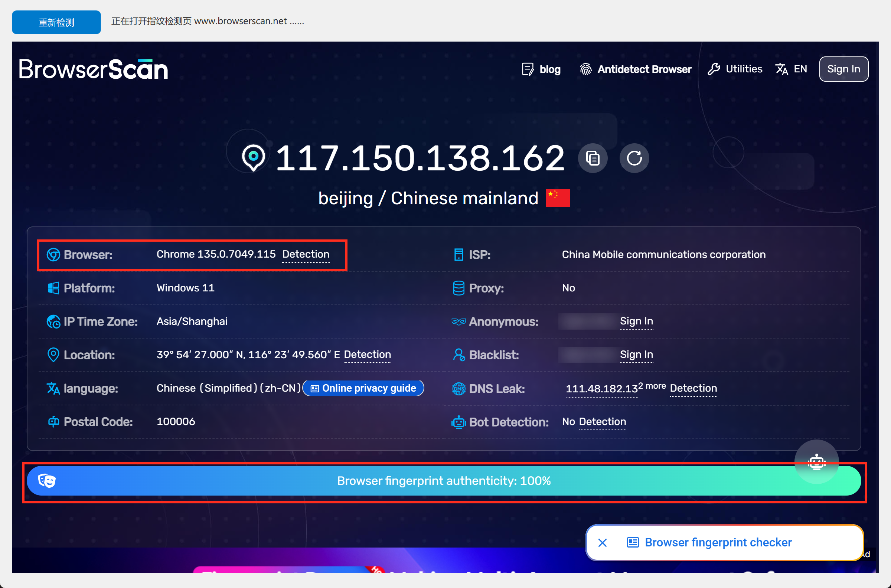Click the postal code value 100006
The height and width of the screenshot is (588, 891).
[176, 421]
